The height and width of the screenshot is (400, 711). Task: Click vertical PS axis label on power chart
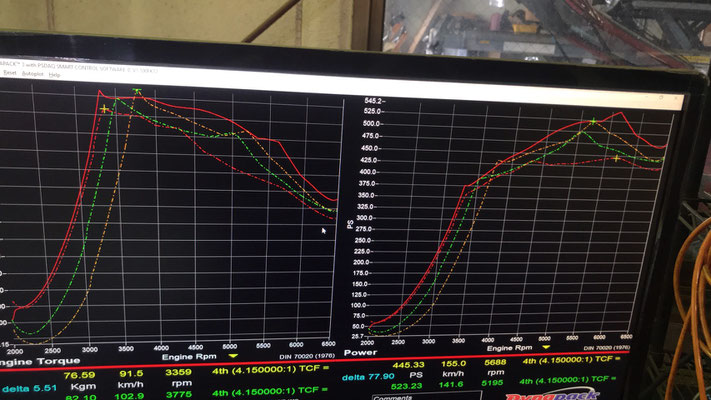point(350,224)
